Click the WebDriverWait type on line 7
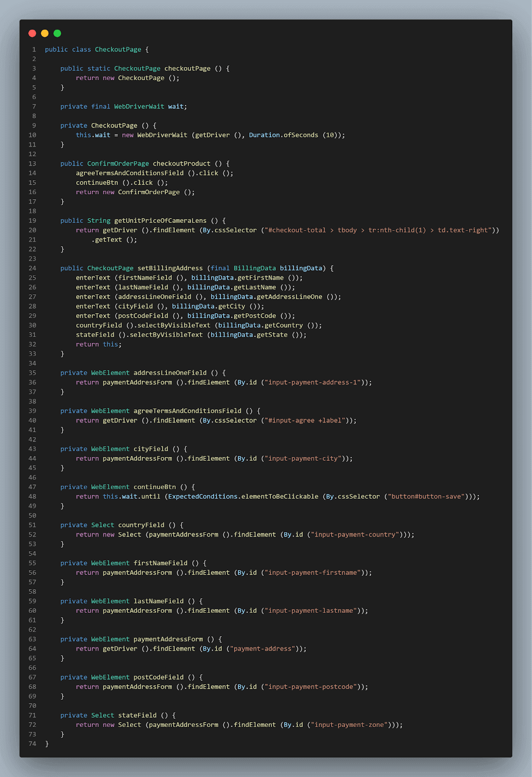This screenshot has height=777, width=532. (139, 106)
